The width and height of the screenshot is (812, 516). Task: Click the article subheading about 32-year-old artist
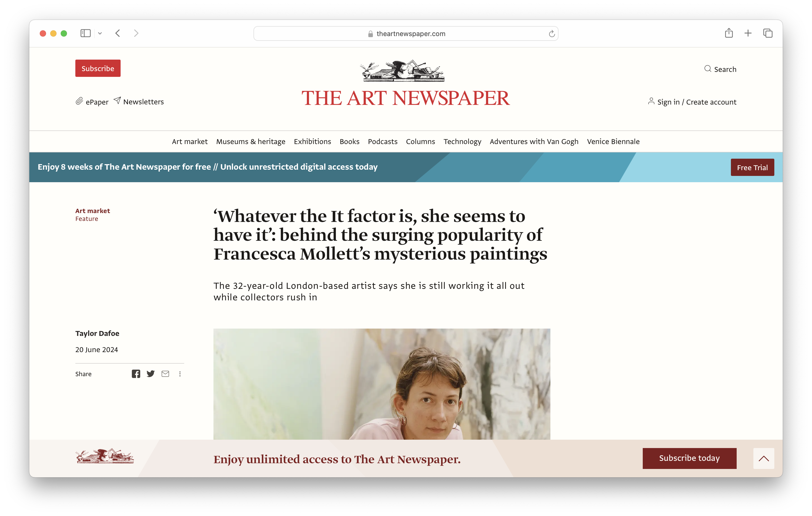(369, 291)
